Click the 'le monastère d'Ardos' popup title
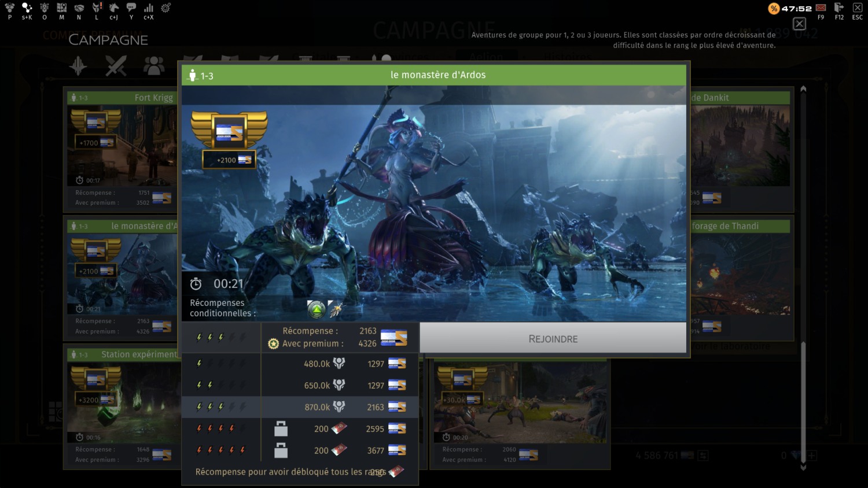Viewport: 868px width, 488px height. coord(438,75)
